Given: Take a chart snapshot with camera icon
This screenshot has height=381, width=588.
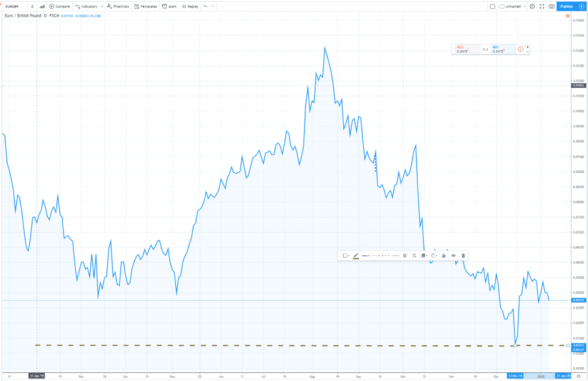Looking at the screenshot, I should [552, 6].
